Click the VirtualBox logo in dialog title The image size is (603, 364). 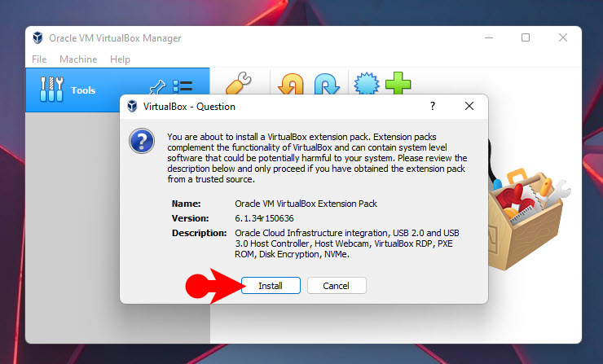(x=132, y=106)
